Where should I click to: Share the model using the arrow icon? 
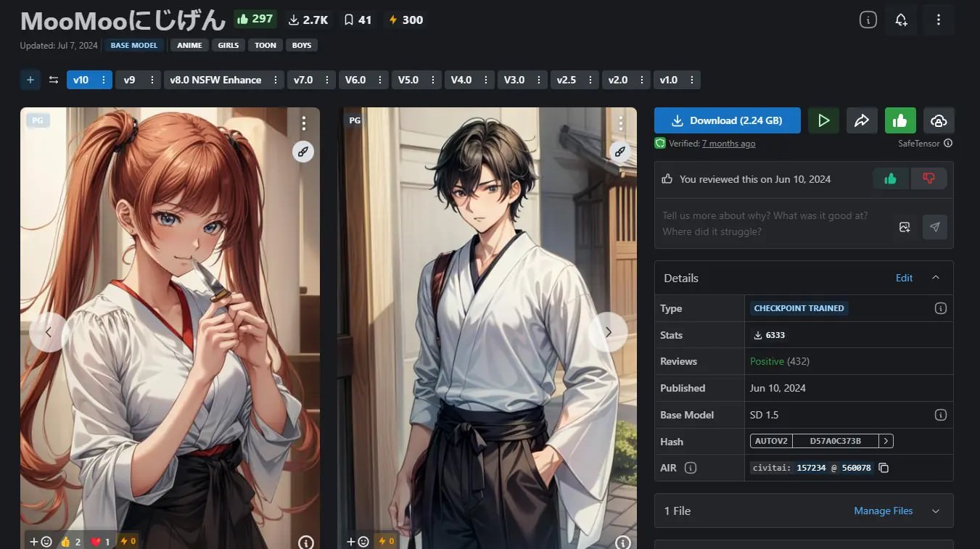click(x=862, y=120)
